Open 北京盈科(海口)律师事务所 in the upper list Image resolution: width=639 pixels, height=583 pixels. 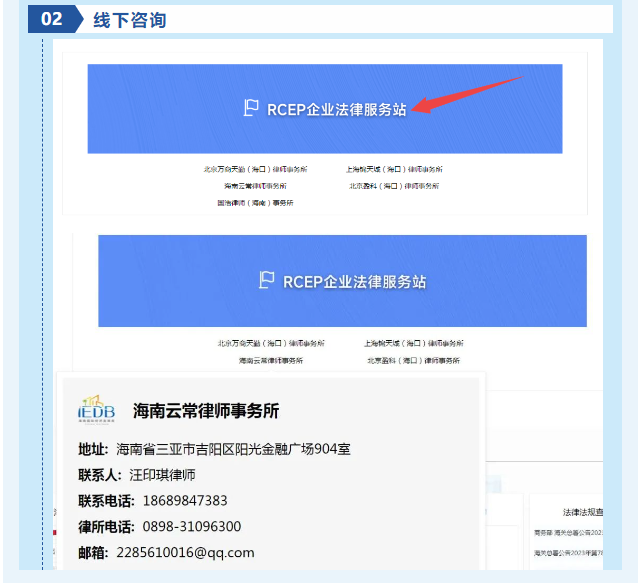(394, 186)
